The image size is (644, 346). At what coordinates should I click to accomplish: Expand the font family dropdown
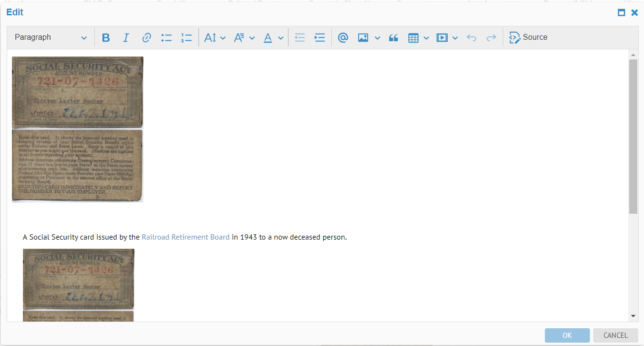coord(244,38)
